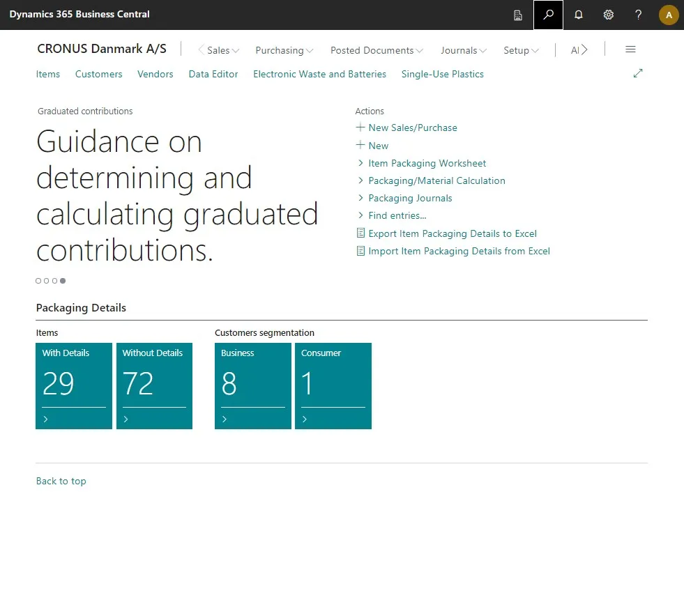Open the hamburger navigation menu

pyautogui.click(x=630, y=49)
